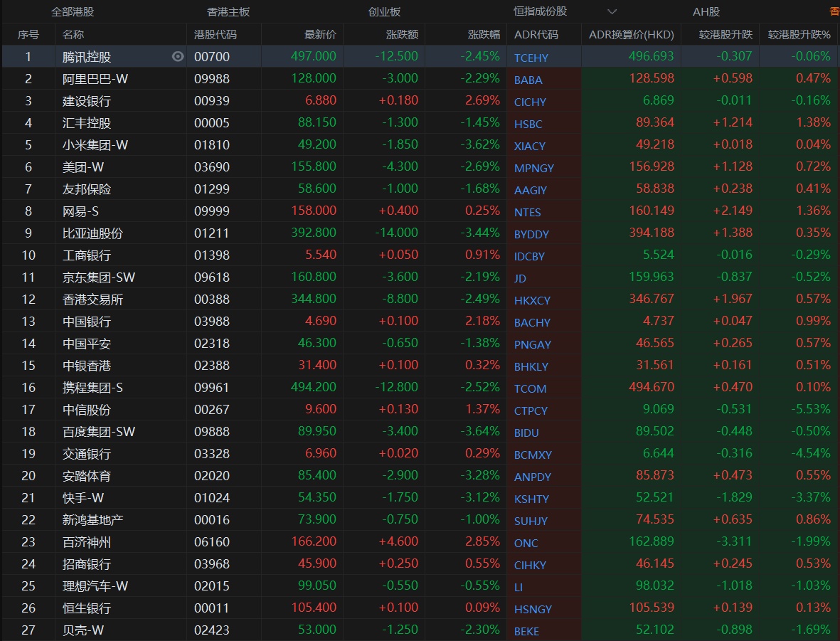Image resolution: width=840 pixels, height=641 pixels.
Task: Select the 比亚迪股份 stock row
Action: pos(92,233)
